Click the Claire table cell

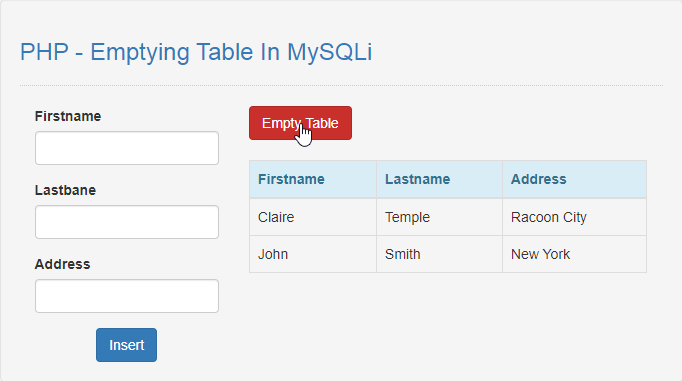point(313,217)
